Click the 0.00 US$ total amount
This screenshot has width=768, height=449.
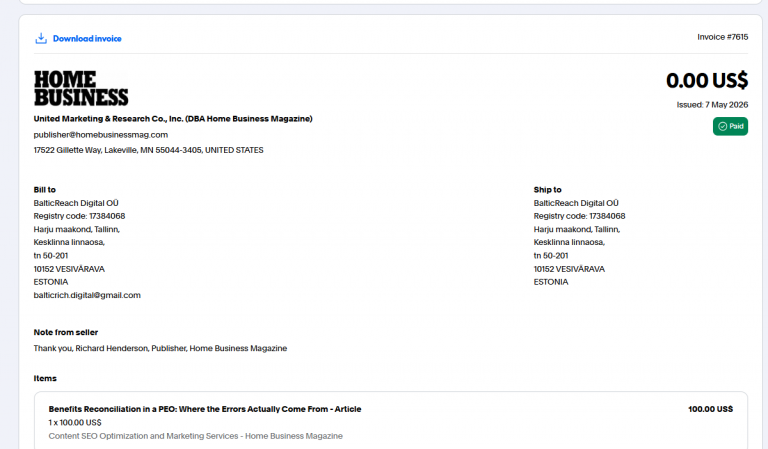(x=707, y=81)
